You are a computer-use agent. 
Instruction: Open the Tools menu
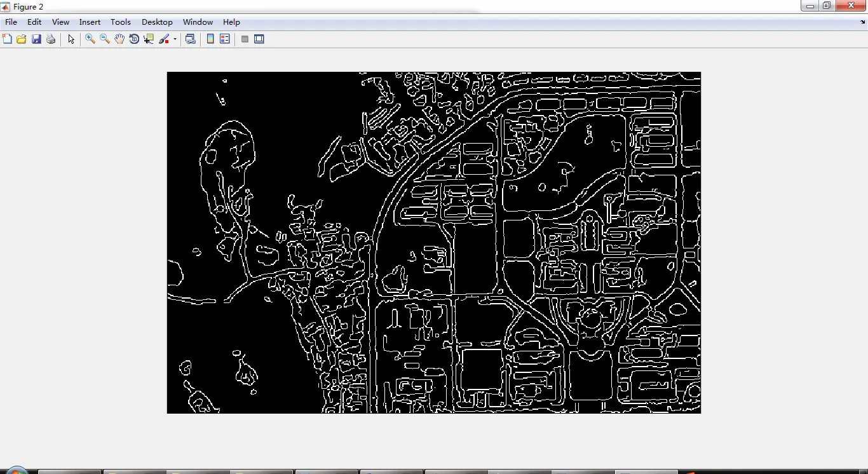coord(121,22)
